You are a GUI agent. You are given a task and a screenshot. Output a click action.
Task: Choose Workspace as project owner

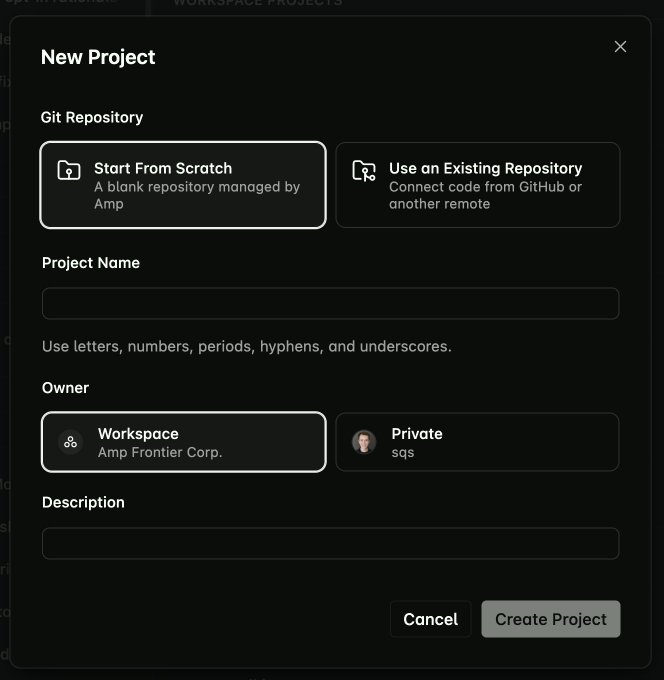coord(184,442)
